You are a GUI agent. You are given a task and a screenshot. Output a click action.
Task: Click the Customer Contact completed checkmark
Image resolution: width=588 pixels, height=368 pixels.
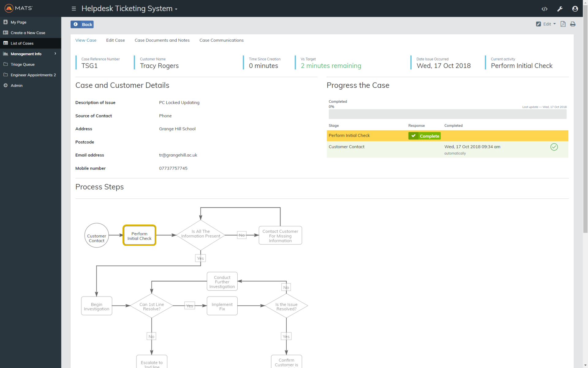point(554,147)
